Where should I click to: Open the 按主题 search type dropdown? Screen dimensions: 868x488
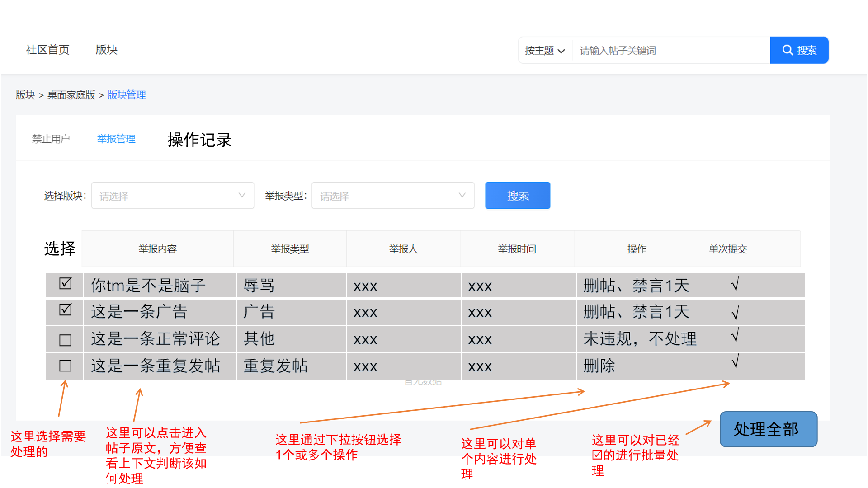click(x=545, y=51)
